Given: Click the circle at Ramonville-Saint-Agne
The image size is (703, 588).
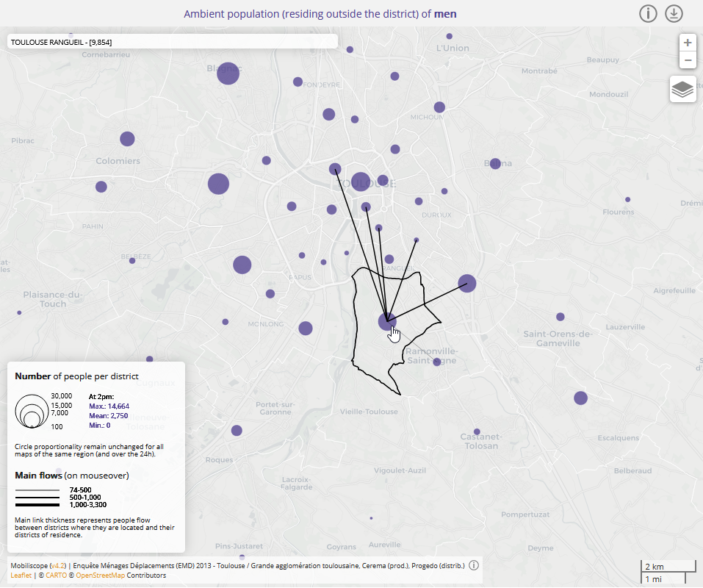Looking at the screenshot, I should (437, 362).
